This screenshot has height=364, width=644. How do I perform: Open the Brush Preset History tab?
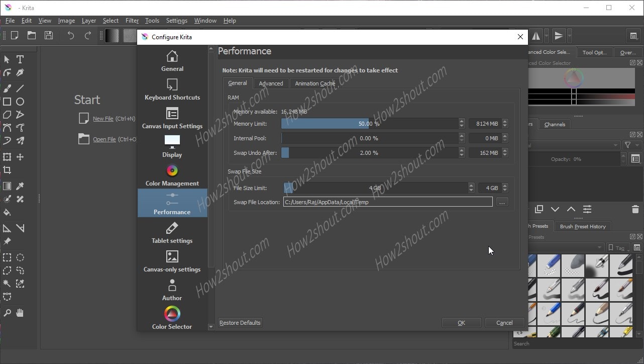pyautogui.click(x=583, y=226)
